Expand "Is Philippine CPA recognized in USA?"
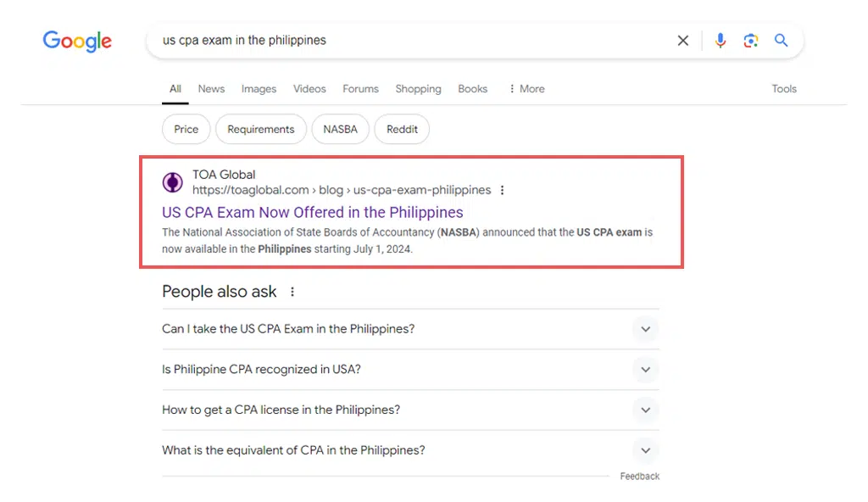 pyautogui.click(x=645, y=370)
